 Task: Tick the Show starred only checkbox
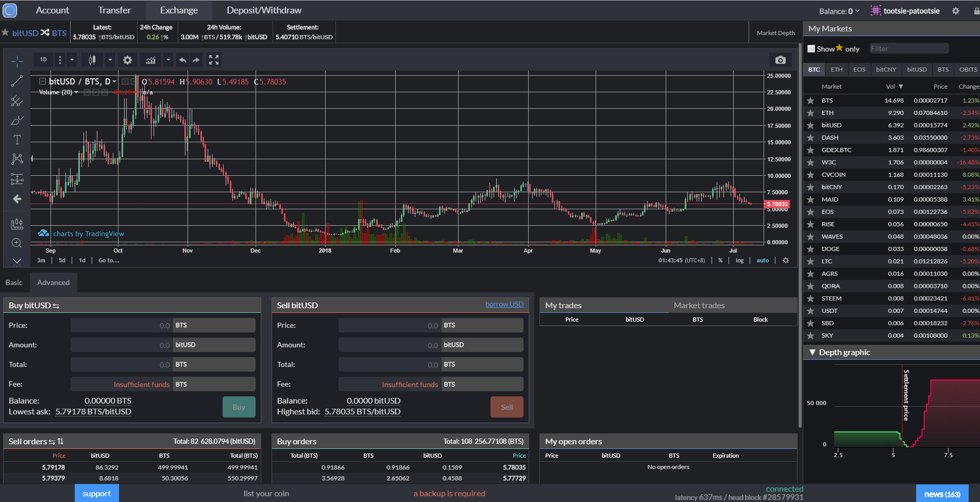point(811,48)
